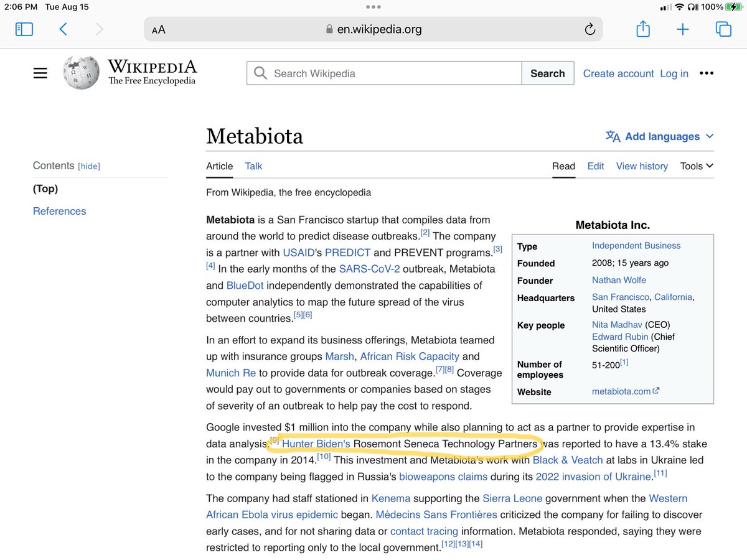
Task: Open the Edit tab
Action: [x=596, y=166]
